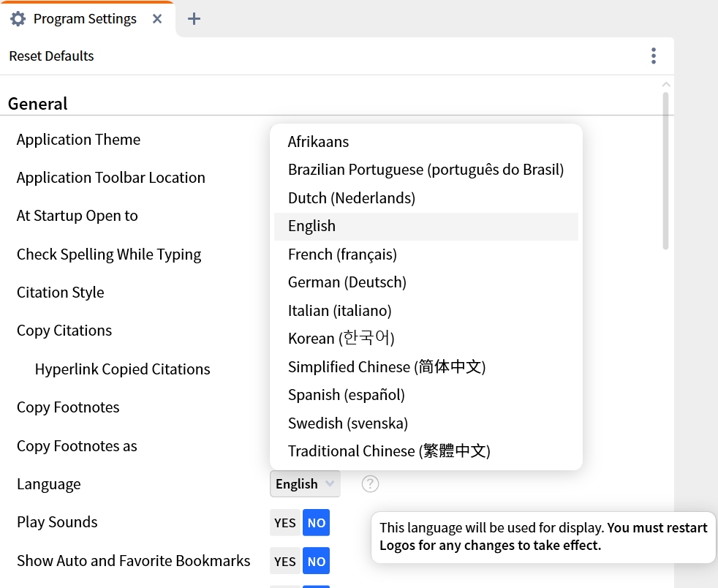718x588 pixels.
Task: Close the Program Settings tab
Action: point(157,19)
